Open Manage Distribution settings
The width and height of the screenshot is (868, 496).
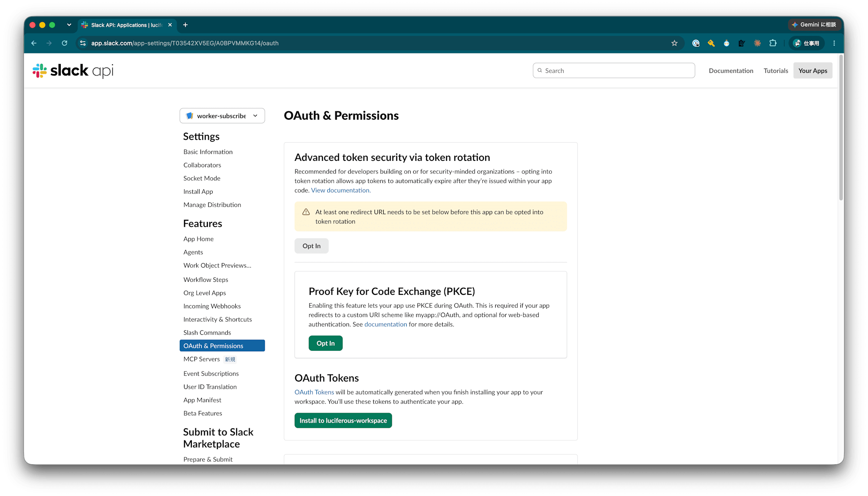[x=212, y=205]
